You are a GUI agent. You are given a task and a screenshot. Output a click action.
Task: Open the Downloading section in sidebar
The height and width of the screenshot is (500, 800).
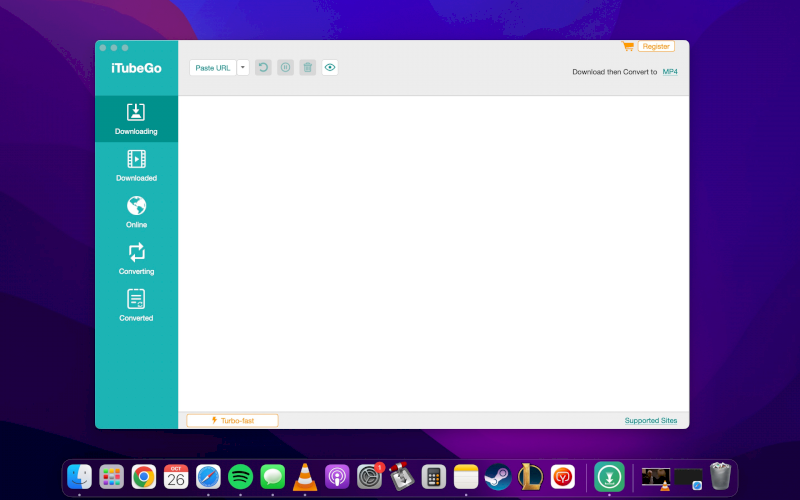pyautogui.click(x=136, y=118)
